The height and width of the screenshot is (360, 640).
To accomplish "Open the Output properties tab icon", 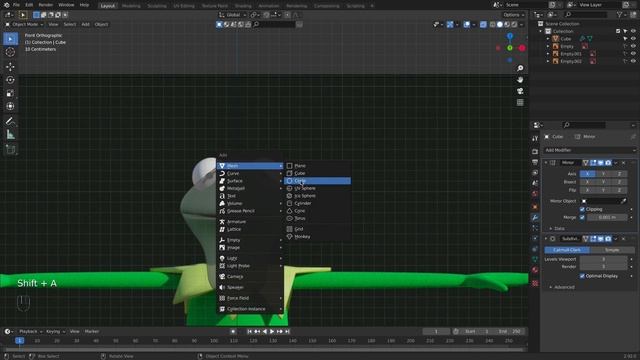I will 535,162.
